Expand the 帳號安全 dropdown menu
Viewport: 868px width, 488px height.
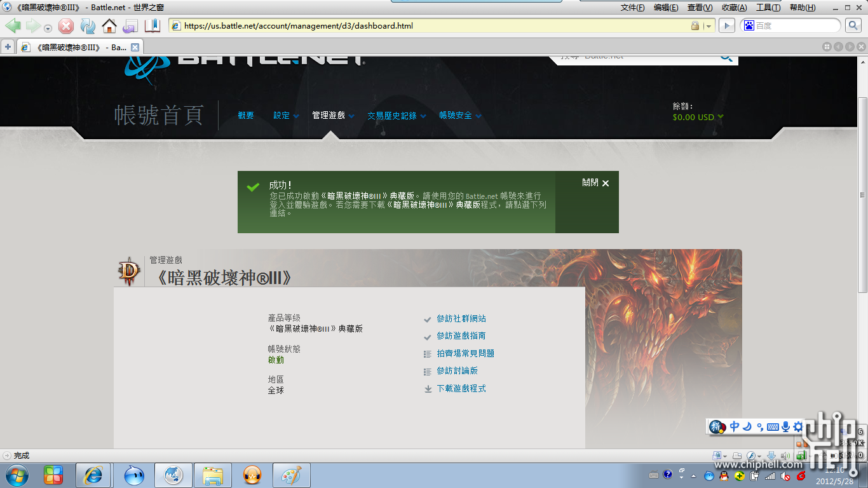pos(460,116)
